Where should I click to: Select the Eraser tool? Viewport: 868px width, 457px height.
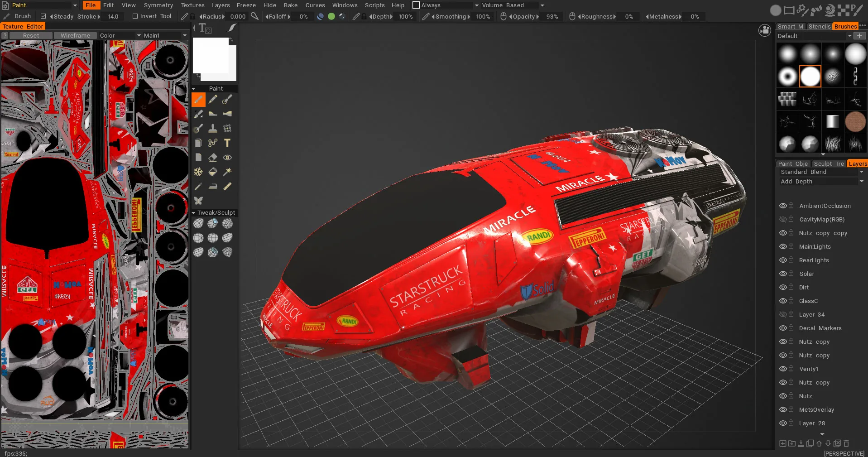point(213,158)
